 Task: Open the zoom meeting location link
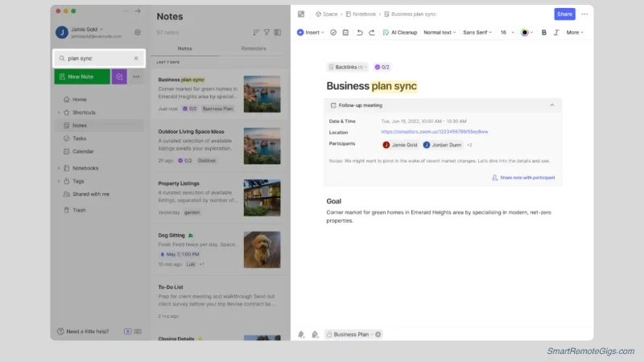tap(435, 132)
